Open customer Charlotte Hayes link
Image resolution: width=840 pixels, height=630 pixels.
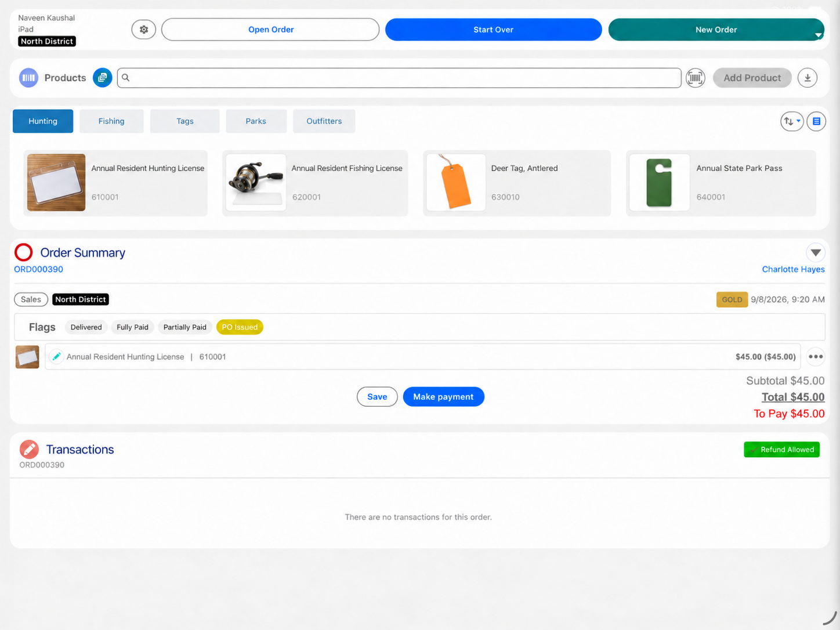[x=793, y=269]
